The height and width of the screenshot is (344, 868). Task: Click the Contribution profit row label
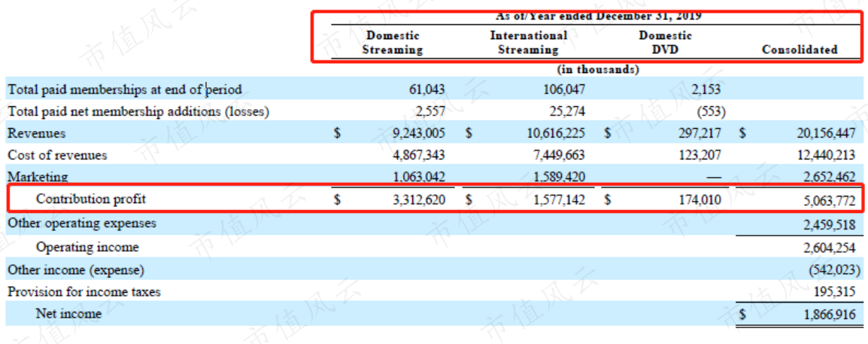(91, 198)
